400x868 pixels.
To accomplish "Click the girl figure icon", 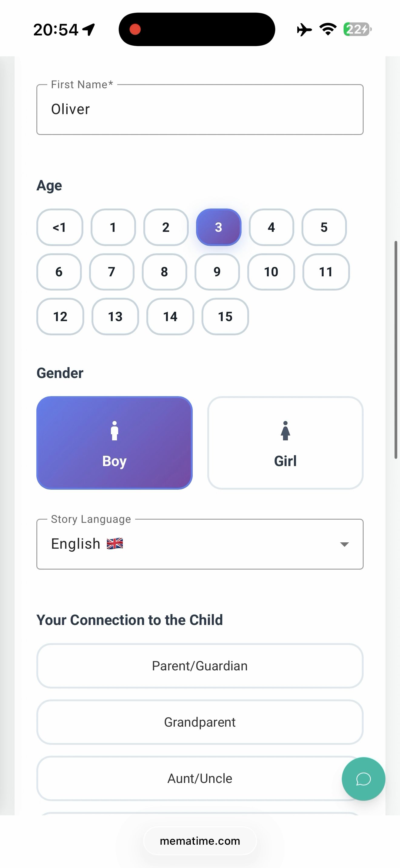I will click(x=285, y=431).
